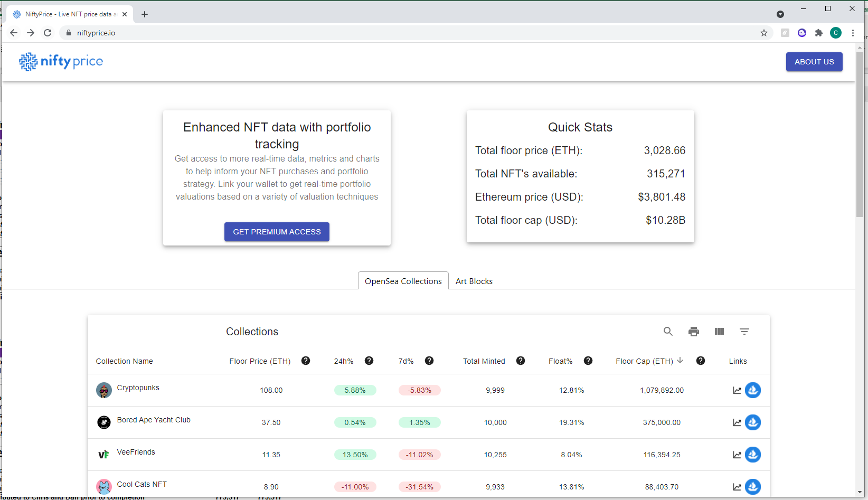The image size is (868, 500).
Task: Click the nifty price logo
Action: (61, 62)
